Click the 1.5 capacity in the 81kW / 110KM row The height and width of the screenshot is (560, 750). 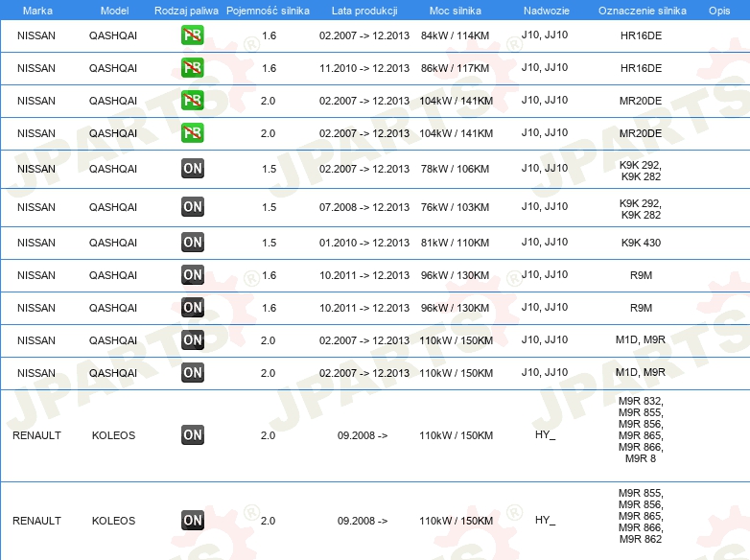[269, 243]
